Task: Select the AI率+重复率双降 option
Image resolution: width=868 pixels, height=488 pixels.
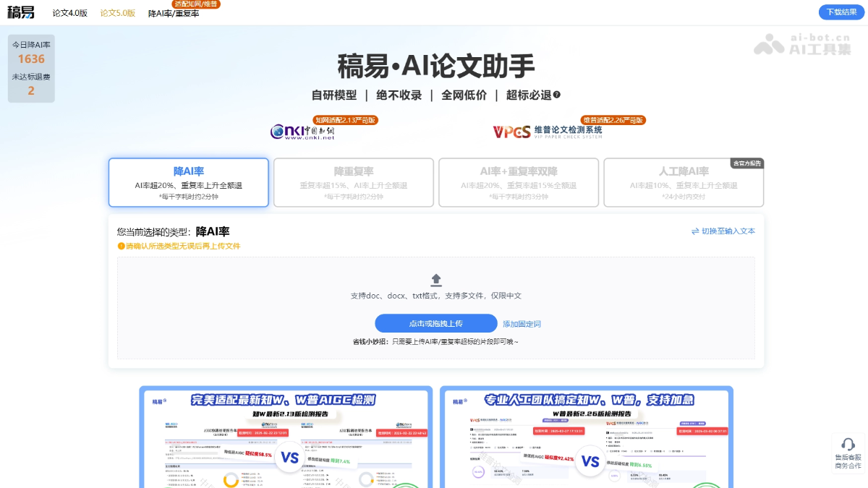Action: click(x=518, y=182)
